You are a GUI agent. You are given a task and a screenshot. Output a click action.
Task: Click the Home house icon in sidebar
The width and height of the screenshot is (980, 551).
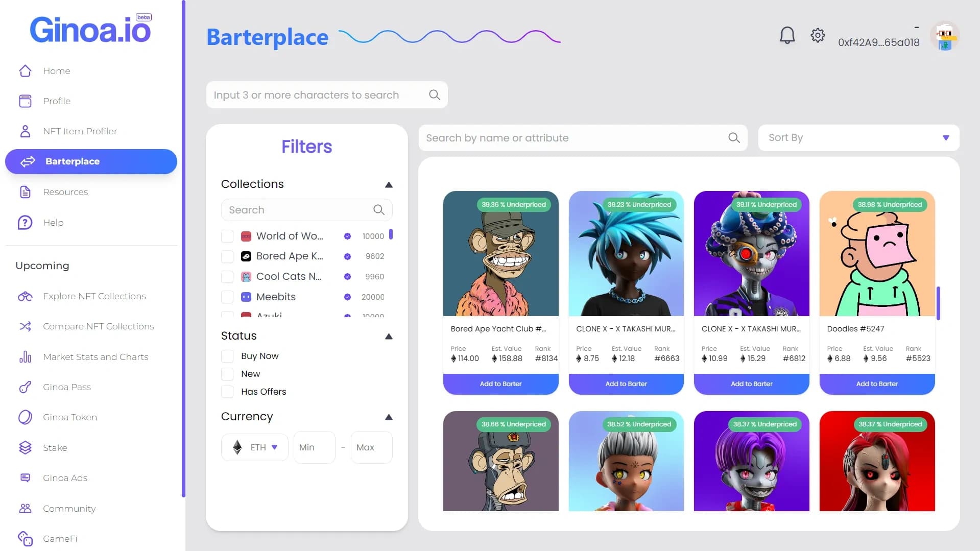point(25,70)
